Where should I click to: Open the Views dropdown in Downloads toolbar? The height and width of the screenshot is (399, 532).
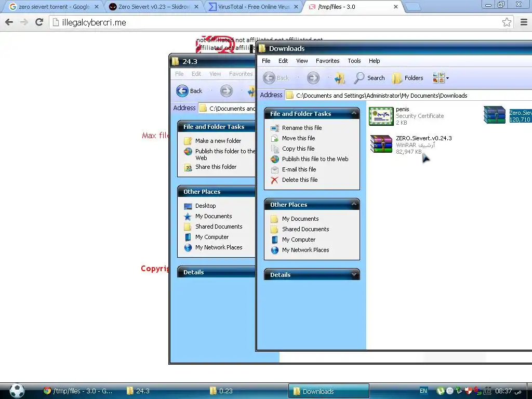[441, 78]
